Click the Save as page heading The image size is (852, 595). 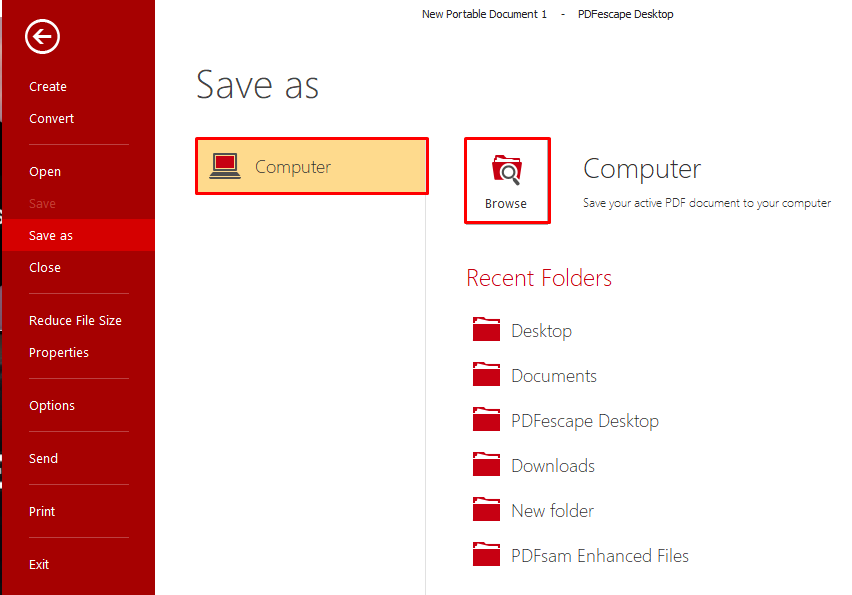click(x=258, y=85)
